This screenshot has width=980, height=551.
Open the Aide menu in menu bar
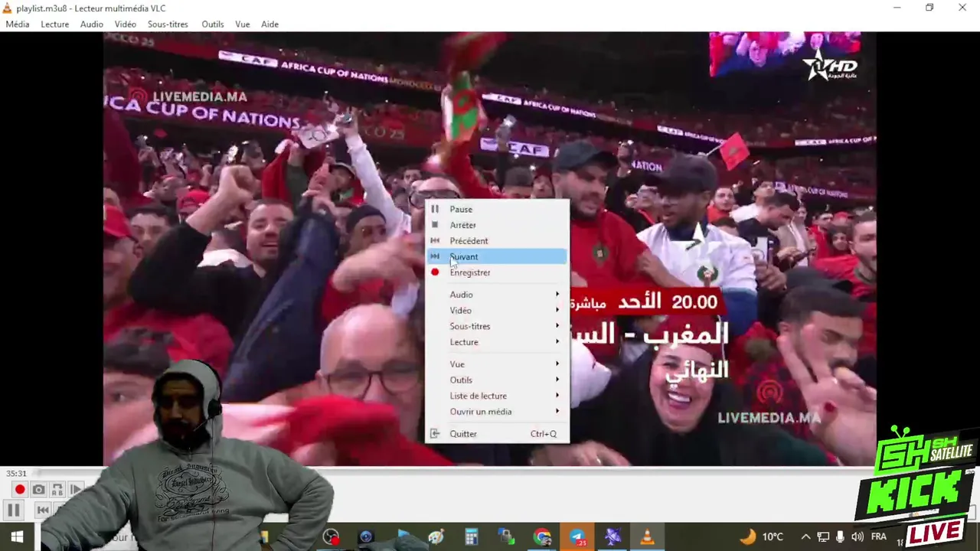(x=269, y=24)
